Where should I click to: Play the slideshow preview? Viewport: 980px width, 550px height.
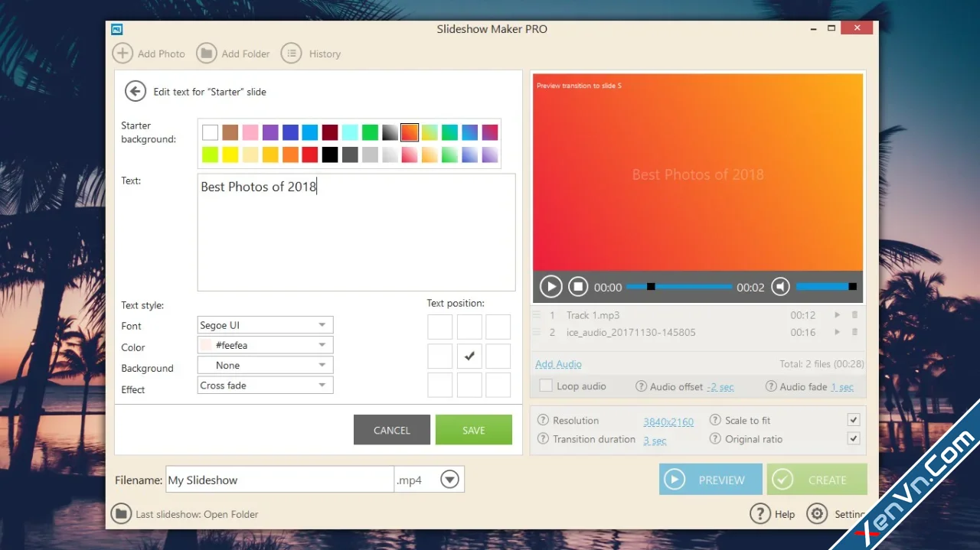click(x=550, y=287)
